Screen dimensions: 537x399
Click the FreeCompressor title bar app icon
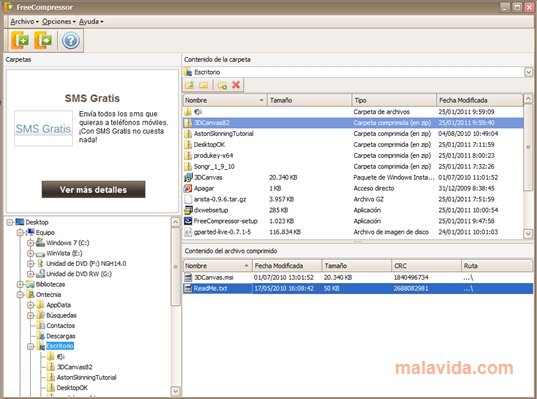click(x=8, y=7)
